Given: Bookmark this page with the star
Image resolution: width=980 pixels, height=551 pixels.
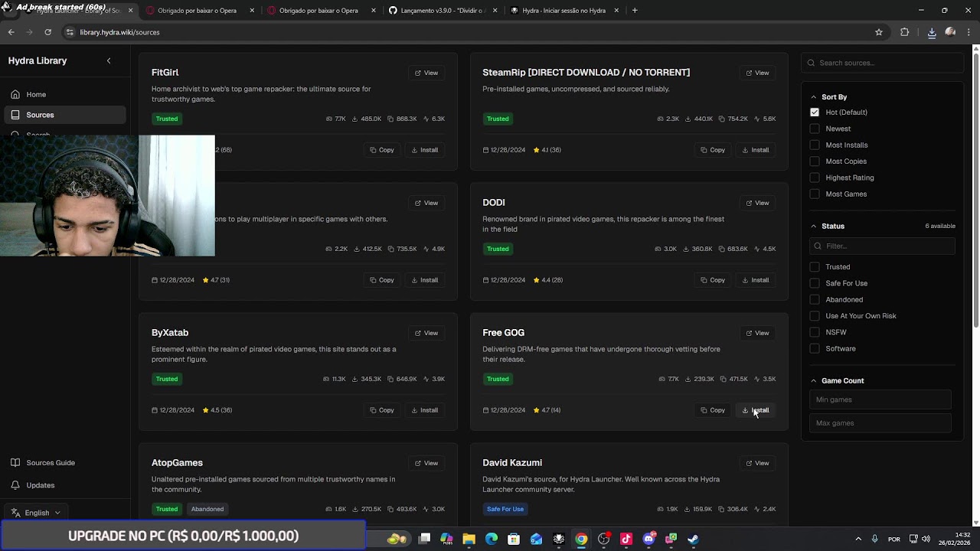Looking at the screenshot, I should coord(879,32).
